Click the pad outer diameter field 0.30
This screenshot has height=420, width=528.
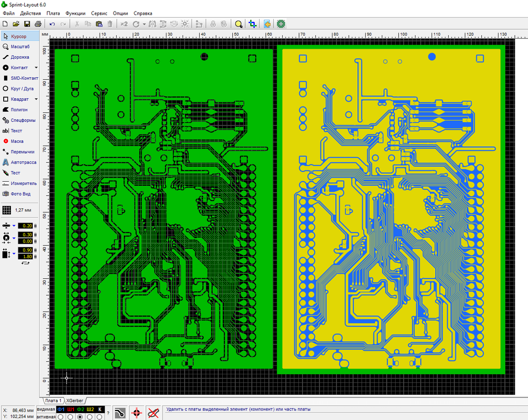(x=26, y=235)
